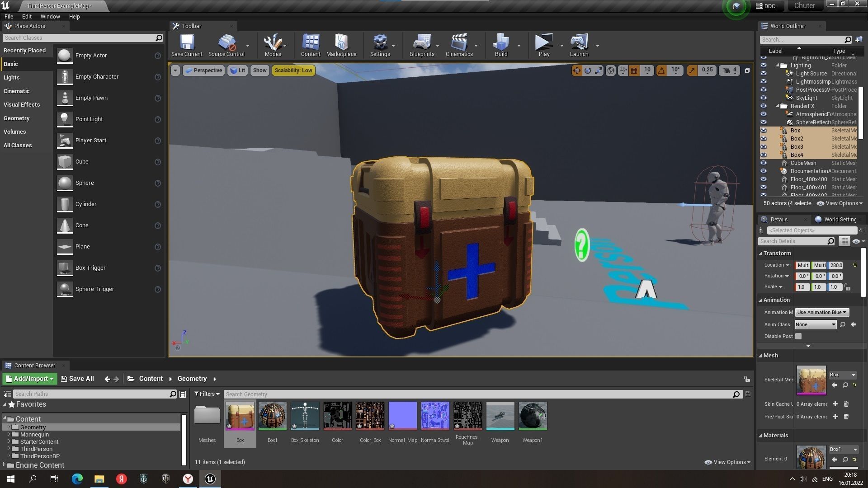Select the Cube actor icon in Place Actors
The height and width of the screenshot is (488, 868).
[x=65, y=162]
